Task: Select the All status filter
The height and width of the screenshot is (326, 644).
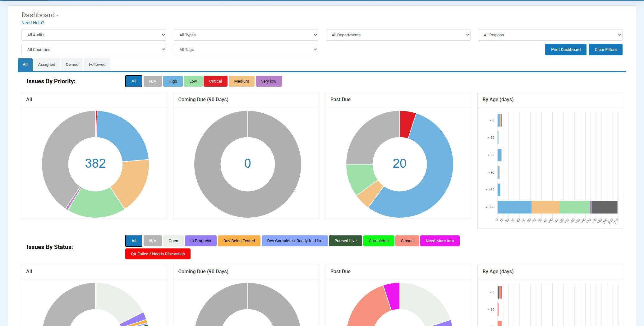Action: point(134,241)
